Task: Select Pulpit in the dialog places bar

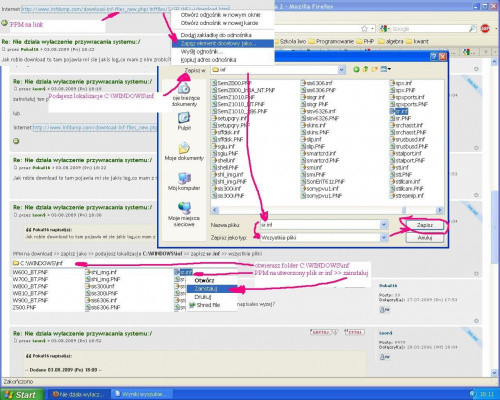Action: point(184,121)
